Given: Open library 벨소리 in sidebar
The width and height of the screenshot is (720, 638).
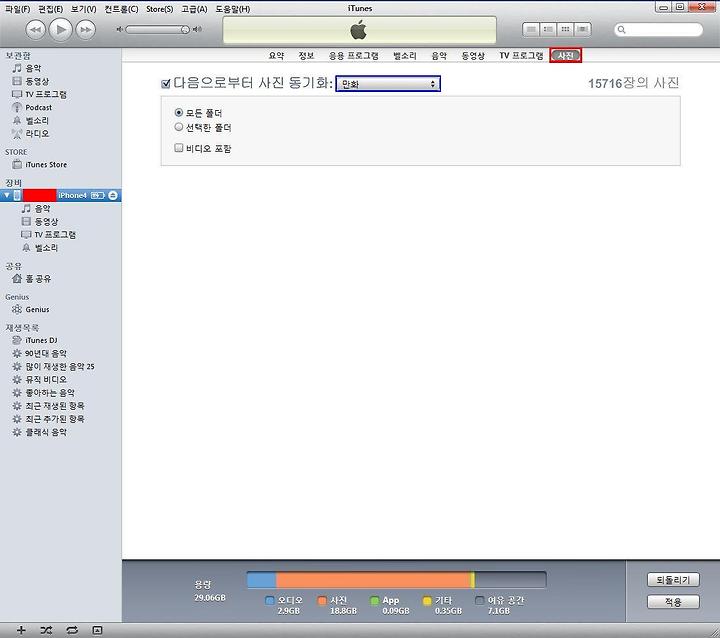Looking at the screenshot, I should (37, 120).
